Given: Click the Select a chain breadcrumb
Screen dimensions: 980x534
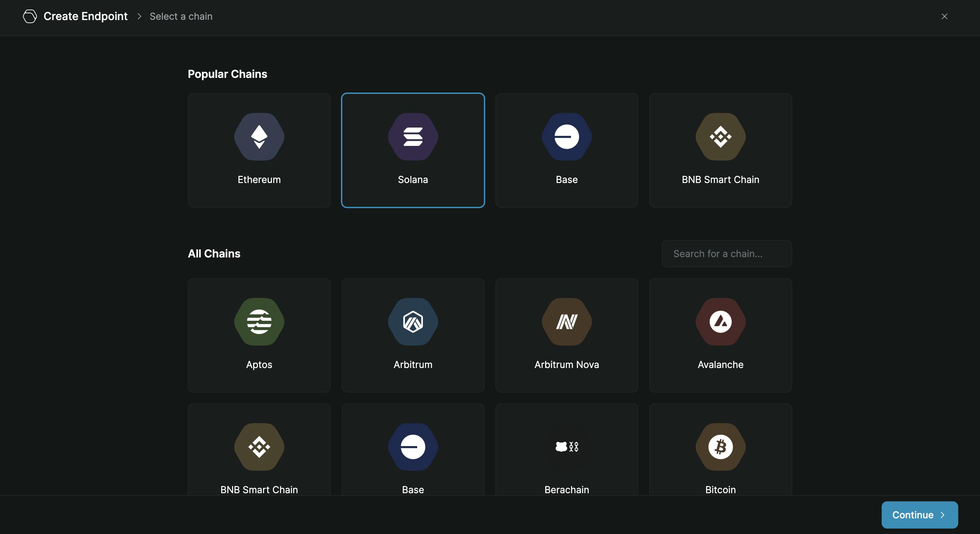Looking at the screenshot, I should [181, 16].
